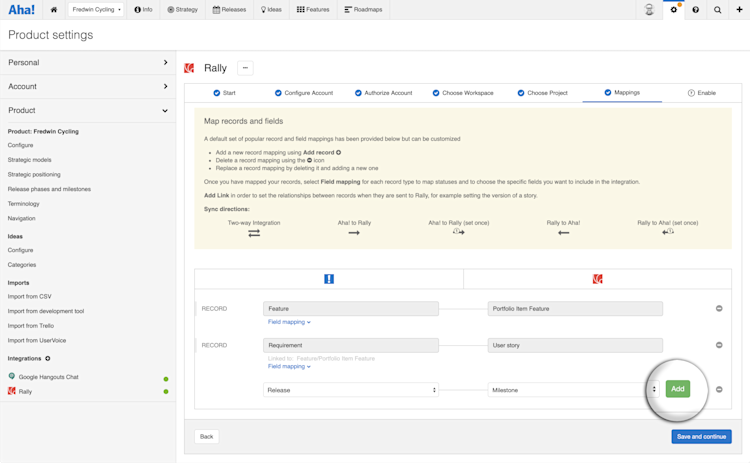Click Rally column header icon
This screenshot has width=750, height=463.
[597, 279]
